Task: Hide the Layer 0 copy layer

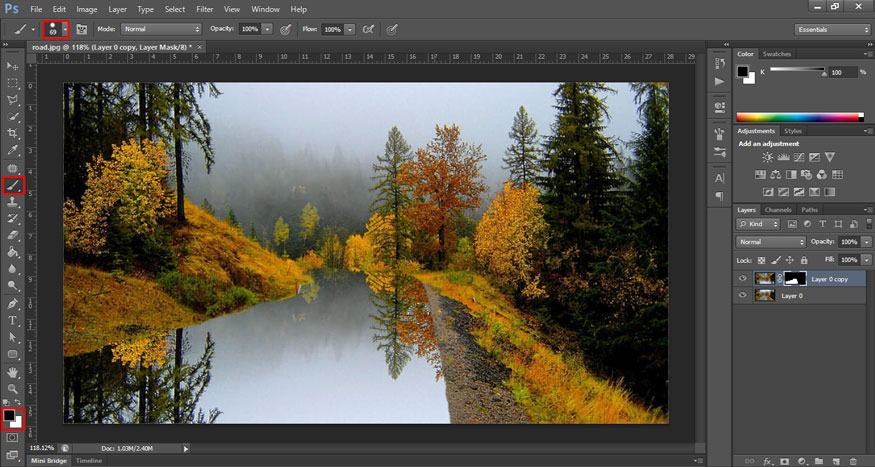Action: point(742,279)
